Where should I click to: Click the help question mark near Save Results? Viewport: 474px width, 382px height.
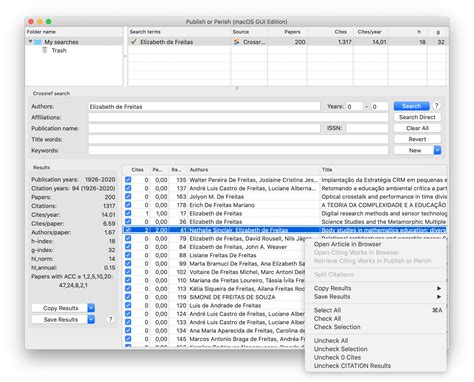point(110,319)
